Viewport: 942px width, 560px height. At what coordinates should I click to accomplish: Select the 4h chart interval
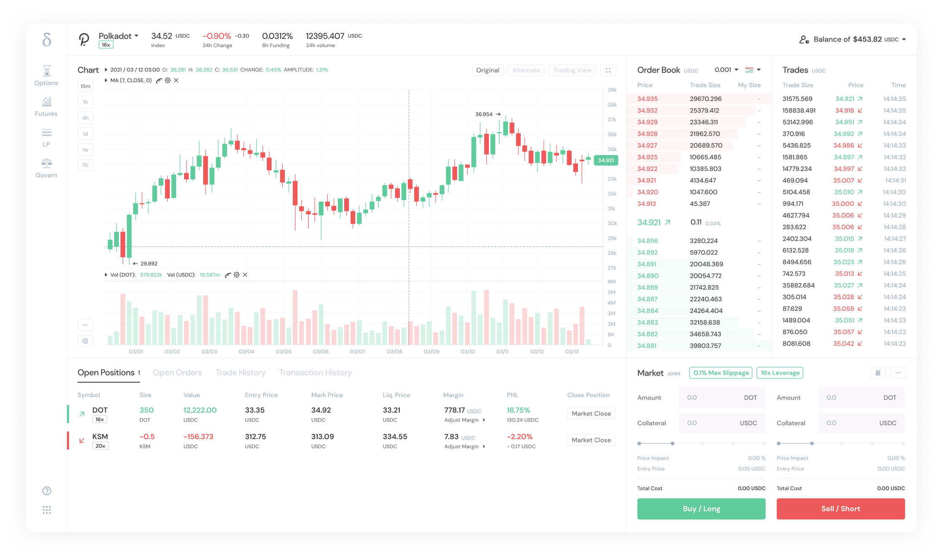point(86,118)
